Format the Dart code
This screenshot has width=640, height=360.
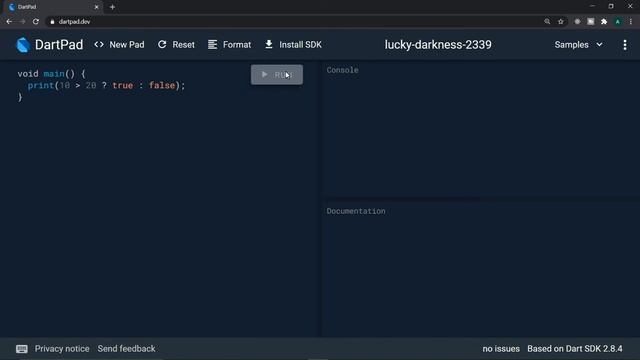[229, 45]
